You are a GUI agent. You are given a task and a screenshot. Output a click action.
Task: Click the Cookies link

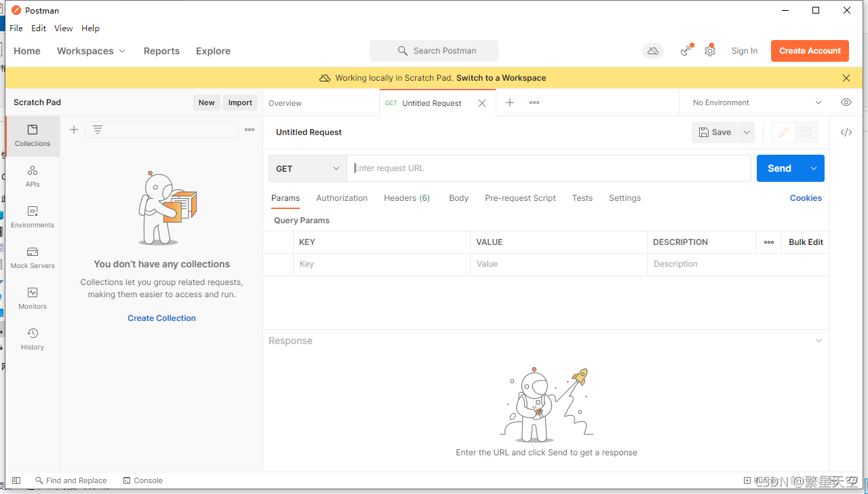pyautogui.click(x=806, y=198)
